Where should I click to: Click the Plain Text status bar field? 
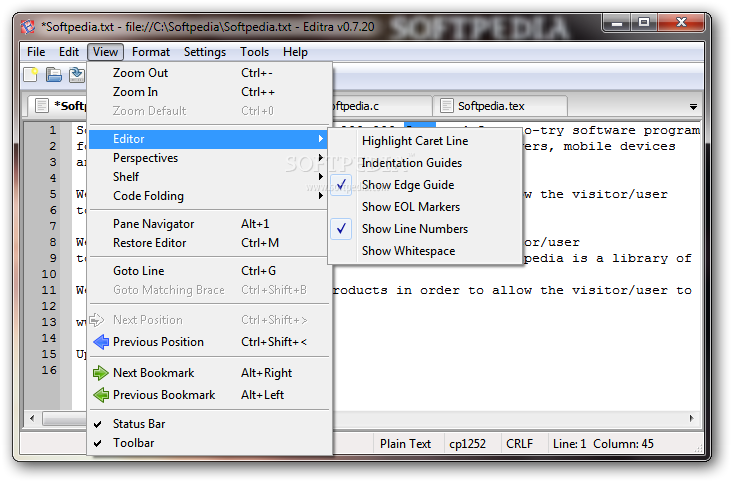click(x=405, y=444)
